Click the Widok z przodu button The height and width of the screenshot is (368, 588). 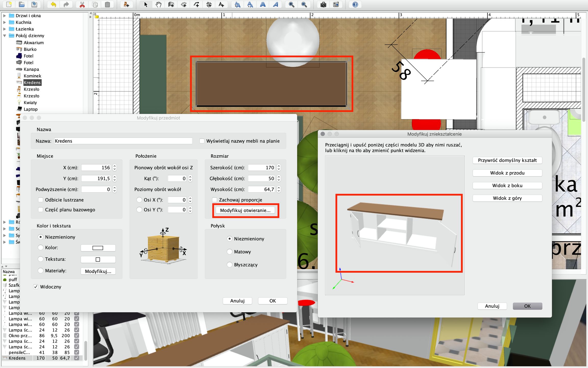(507, 173)
